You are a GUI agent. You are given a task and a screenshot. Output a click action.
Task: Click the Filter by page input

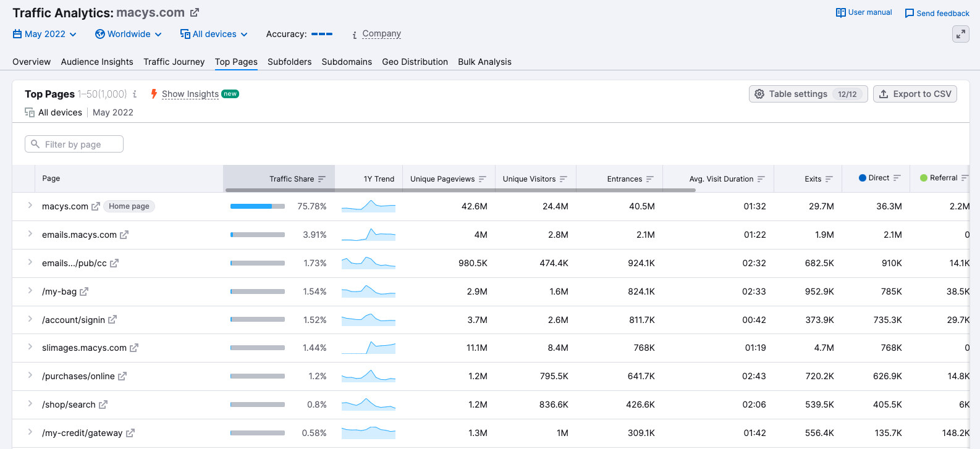click(74, 144)
